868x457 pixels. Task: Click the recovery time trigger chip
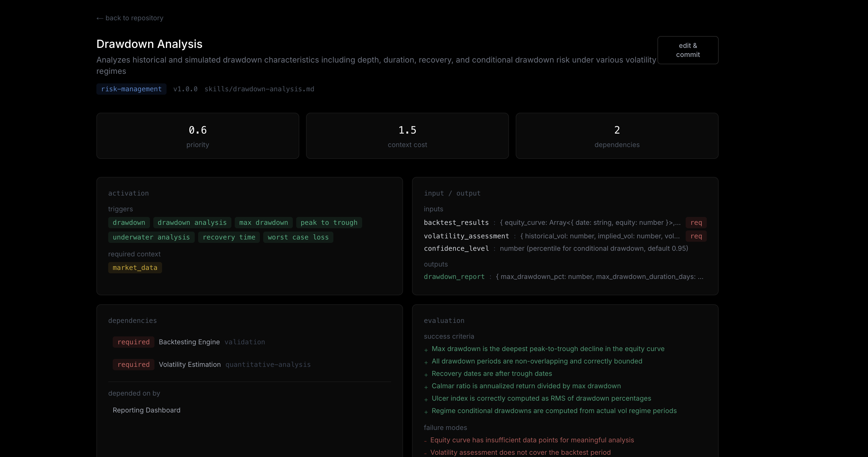tap(229, 238)
